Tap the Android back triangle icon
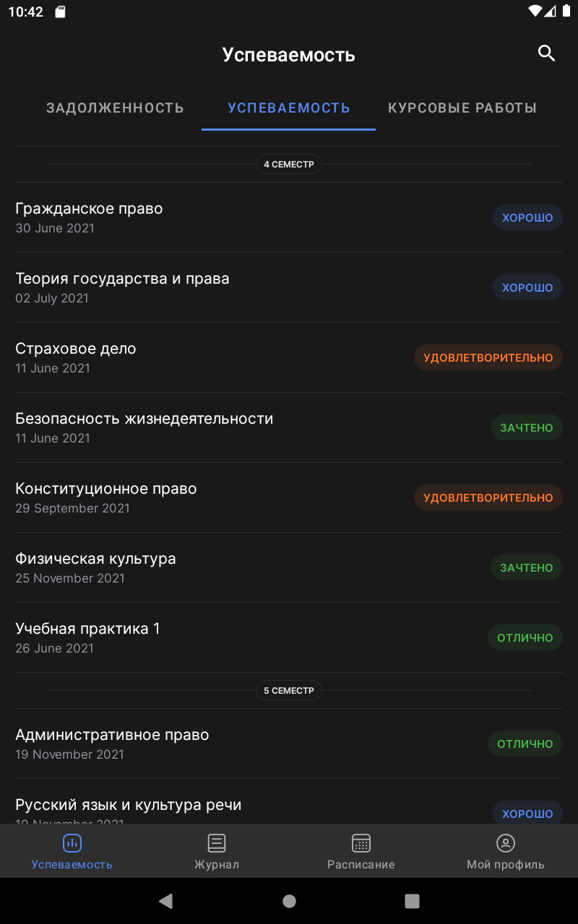Image resolution: width=578 pixels, height=924 pixels. pyautogui.click(x=165, y=900)
